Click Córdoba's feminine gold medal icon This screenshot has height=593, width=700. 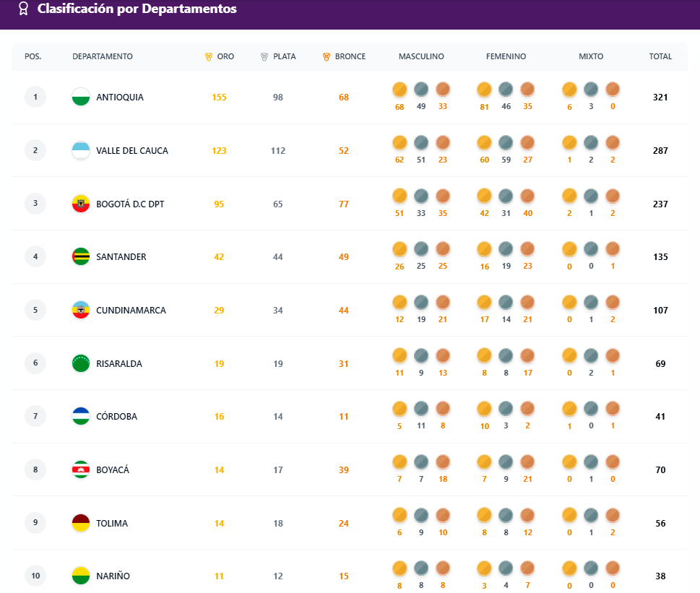484,409
